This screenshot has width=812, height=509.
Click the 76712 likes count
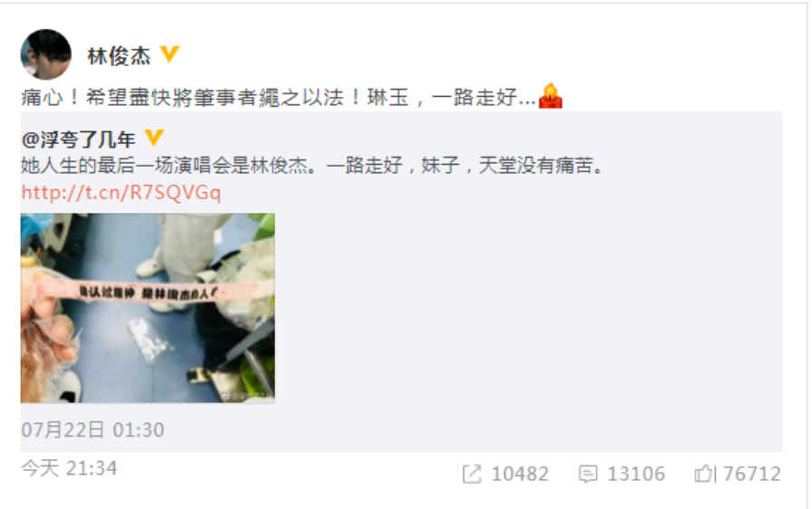tap(752, 474)
